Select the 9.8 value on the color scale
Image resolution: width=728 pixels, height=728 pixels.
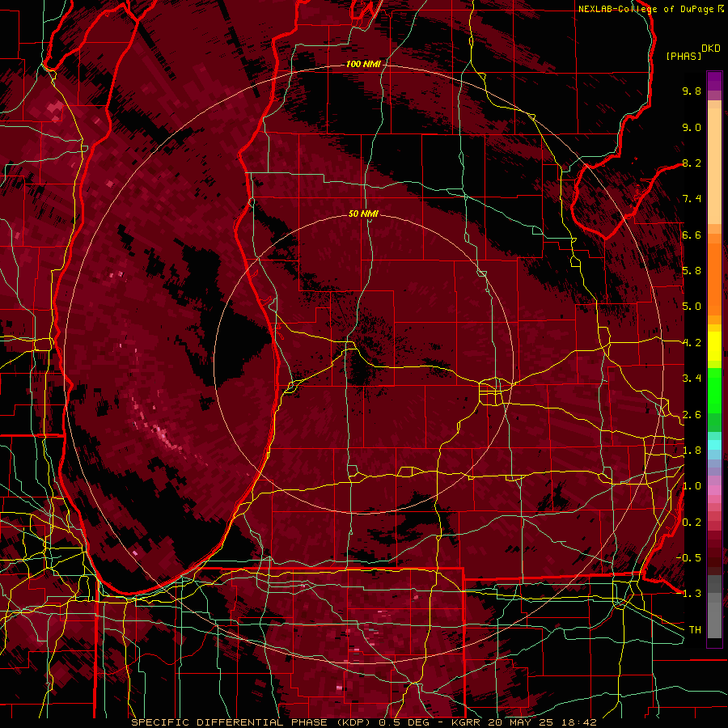[692, 91]
